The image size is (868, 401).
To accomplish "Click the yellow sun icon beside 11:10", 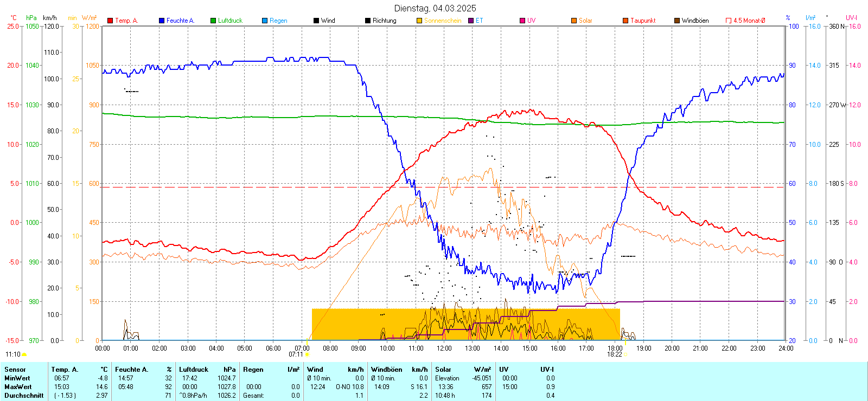I will (24, 355).
